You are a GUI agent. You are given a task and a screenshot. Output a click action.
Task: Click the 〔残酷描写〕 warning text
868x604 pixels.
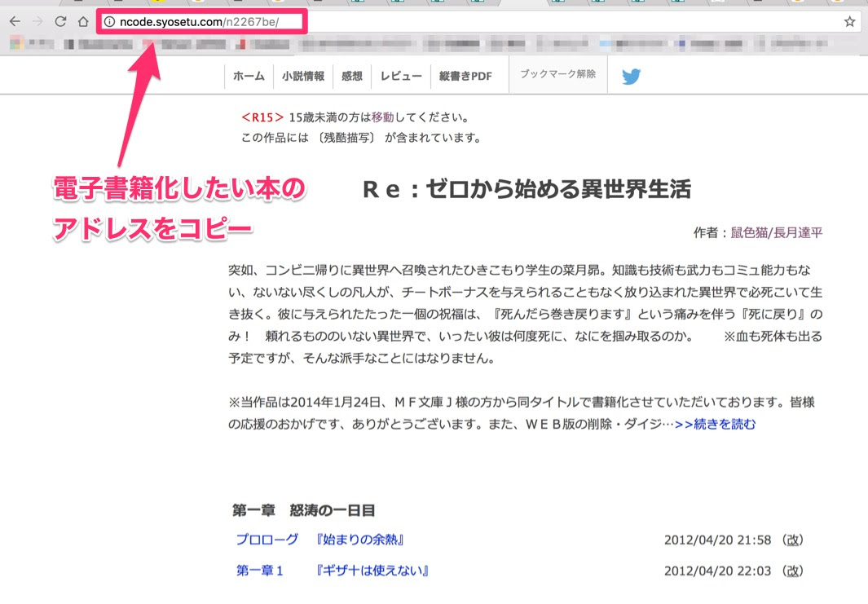pos(346,138)
